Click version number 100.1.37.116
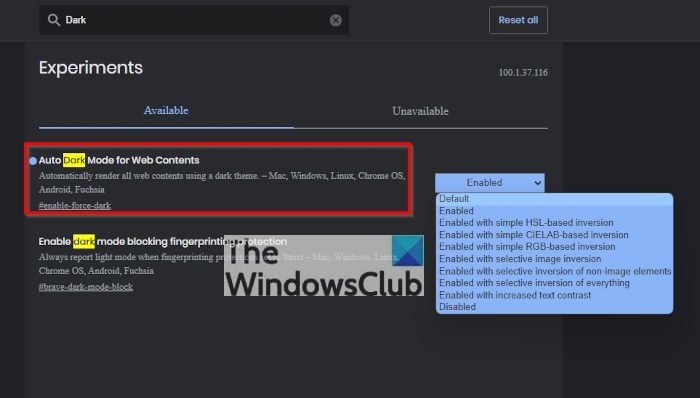700x398 pixels. (x=523, y=73)
